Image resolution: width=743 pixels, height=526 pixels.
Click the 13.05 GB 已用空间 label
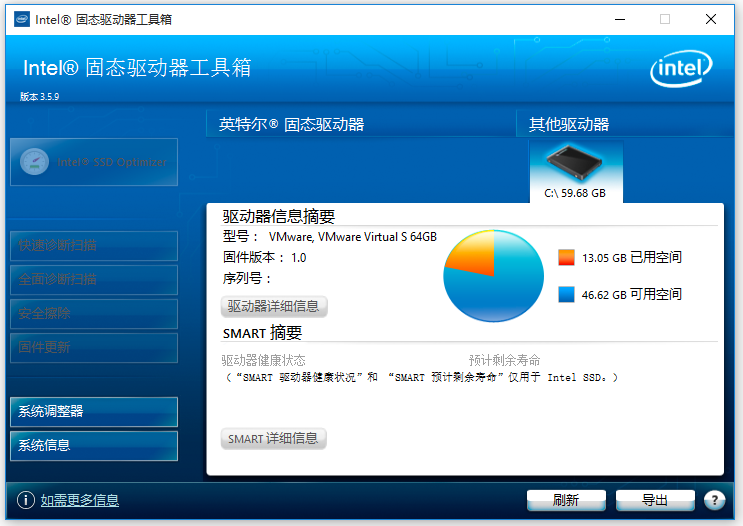click(632, 257)
